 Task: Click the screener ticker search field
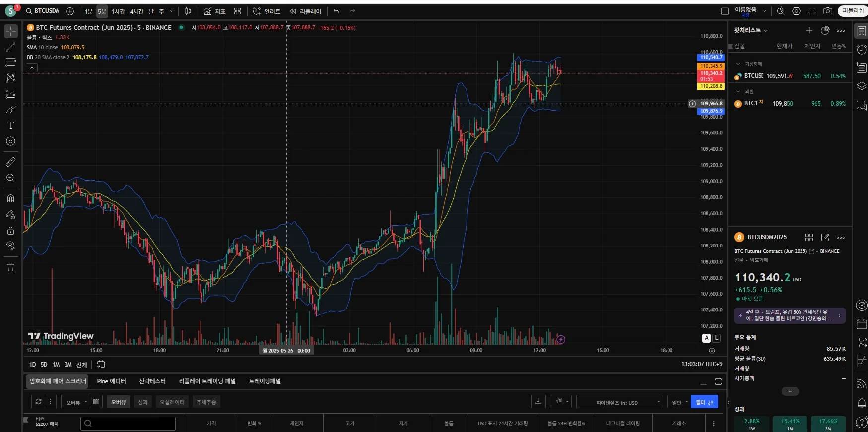click(x=128, y=423)
